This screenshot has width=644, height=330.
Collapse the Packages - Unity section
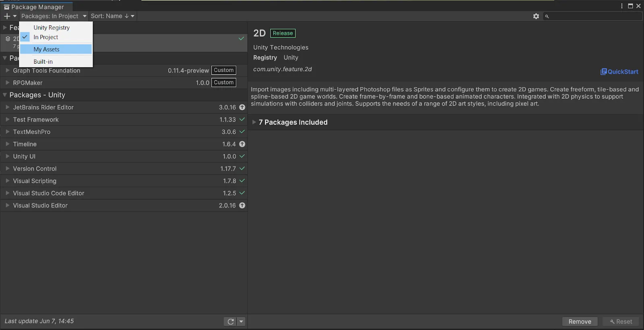tap(5, 95)
